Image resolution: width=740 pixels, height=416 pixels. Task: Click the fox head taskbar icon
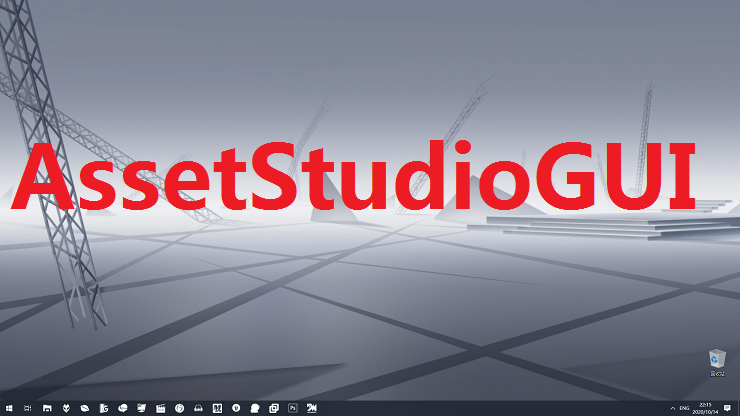point(66,408)
